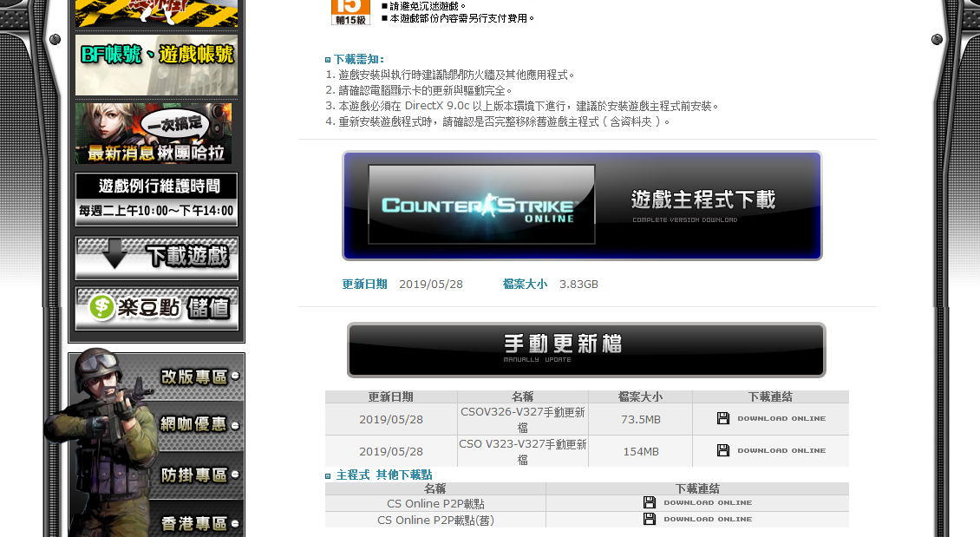Click the CS Online P2P載點 row name
The image size is (980, 537).
click(435, 504)
